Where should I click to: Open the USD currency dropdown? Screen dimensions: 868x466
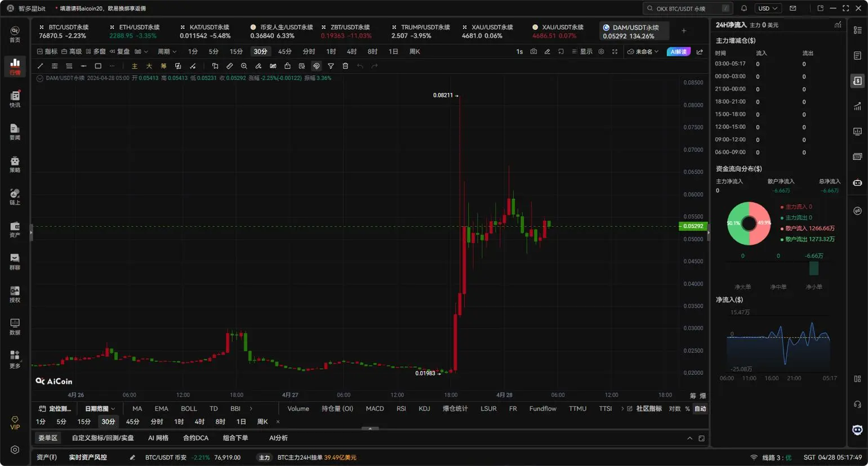pyautogui.click(x=768, y=8)
